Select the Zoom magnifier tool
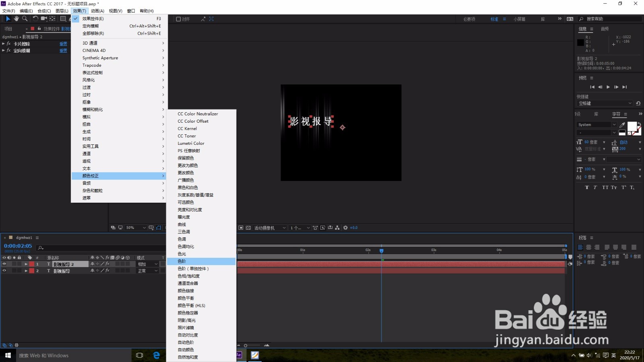The image size is (644, 362). (x=25, y=19)
